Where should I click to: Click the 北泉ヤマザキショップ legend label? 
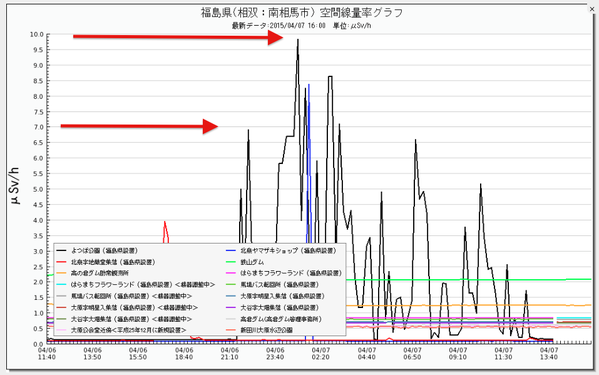coord(288,251)
